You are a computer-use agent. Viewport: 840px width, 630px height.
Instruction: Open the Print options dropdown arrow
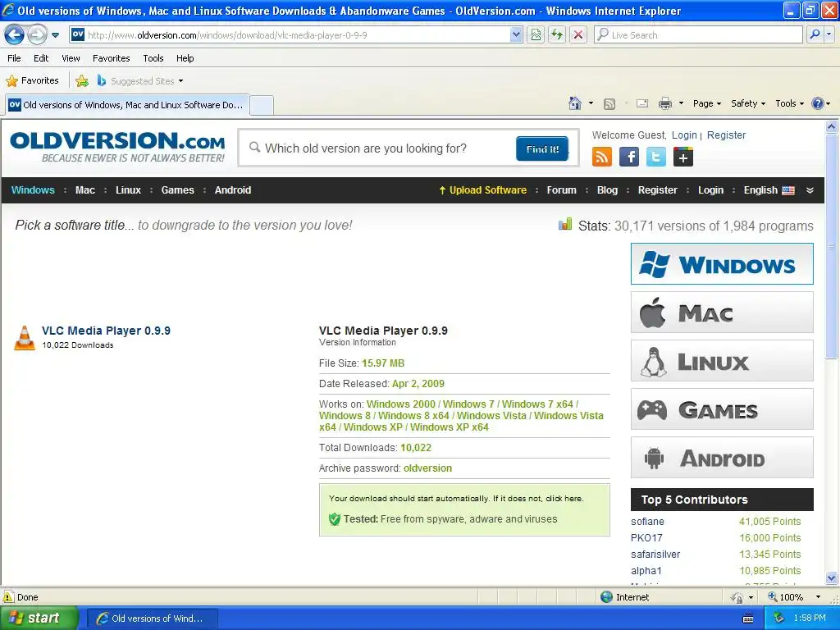pos(681,103)
